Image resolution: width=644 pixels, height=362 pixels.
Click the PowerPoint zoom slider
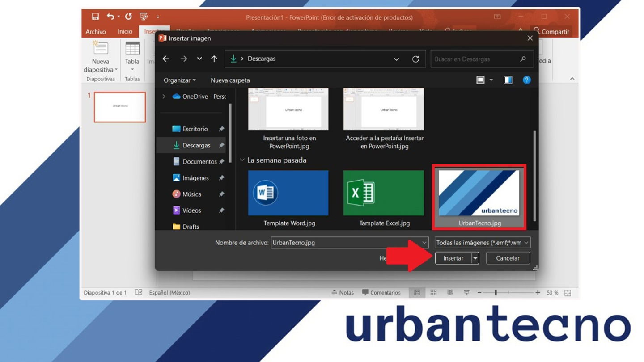(508, 293)
